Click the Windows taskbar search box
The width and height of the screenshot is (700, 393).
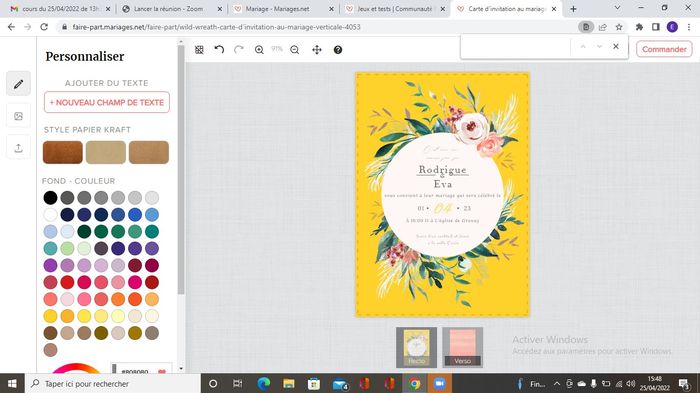pos(112,384)
